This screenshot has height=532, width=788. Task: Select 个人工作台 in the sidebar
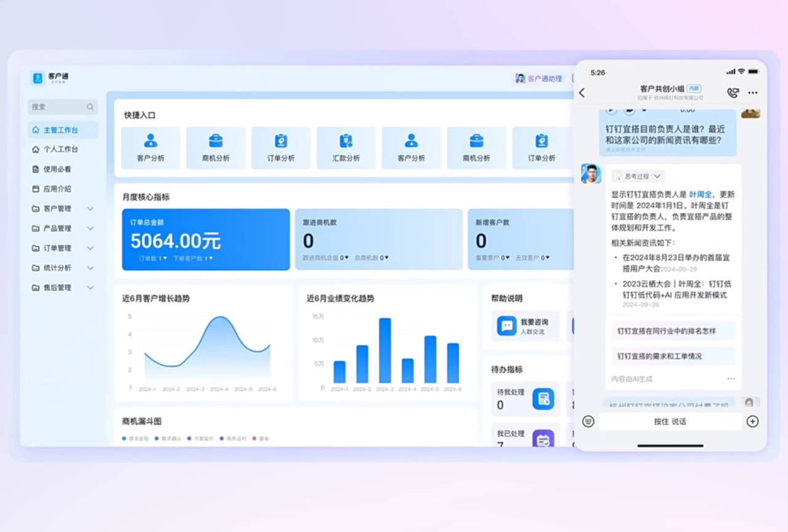pos(60,150)
